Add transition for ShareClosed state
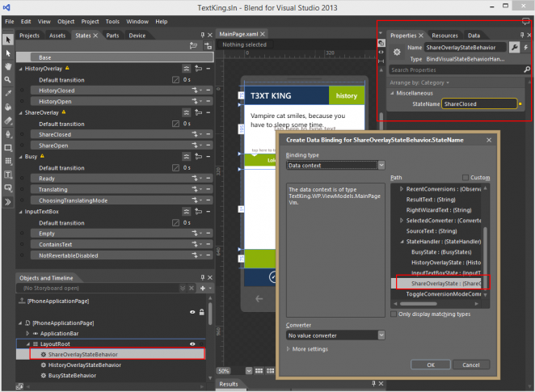This screenshot has height=392, width=535. 196,135
